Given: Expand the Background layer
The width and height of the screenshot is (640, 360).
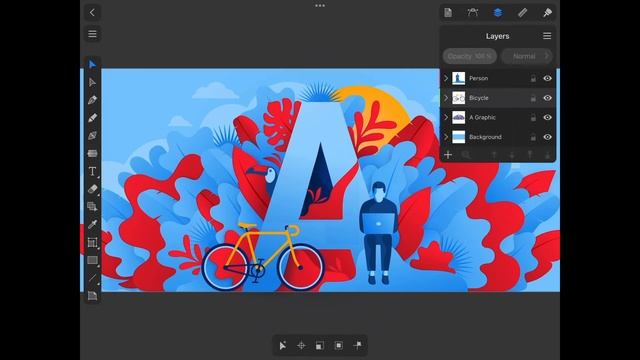Looking at the screenshot, I should click(x=446, y=137).
